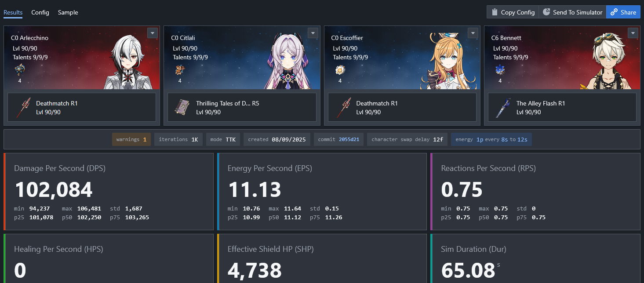Click the Reactions Per Second (RPS) card title
Image resolution: width=644 pixels, height=283 pixels.
(488, 168)
